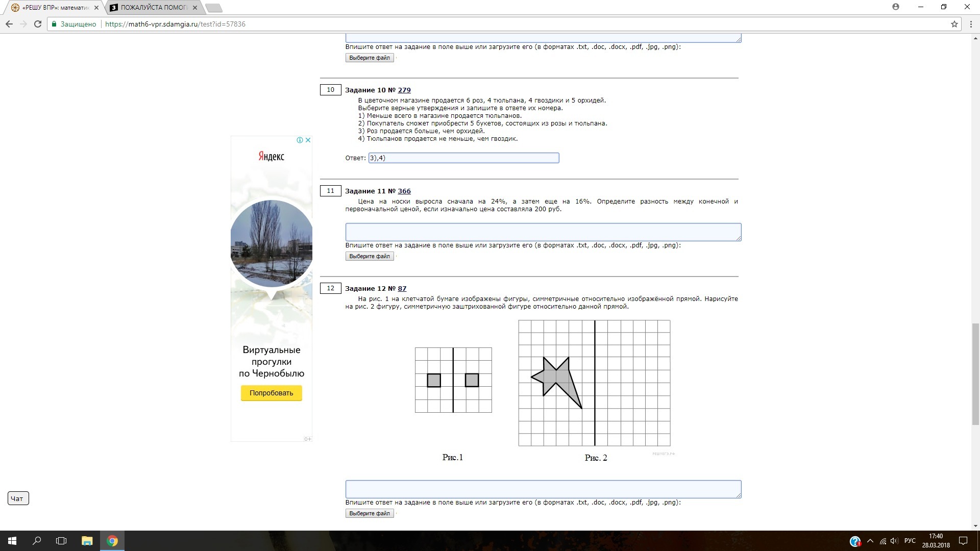This screenshot has height=551, width=980.
Task: Close the Yandex ad with X
Action: point(308,140)
